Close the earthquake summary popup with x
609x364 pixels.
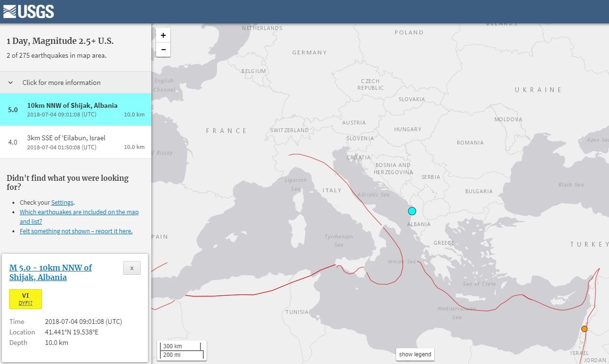(132, 268)
